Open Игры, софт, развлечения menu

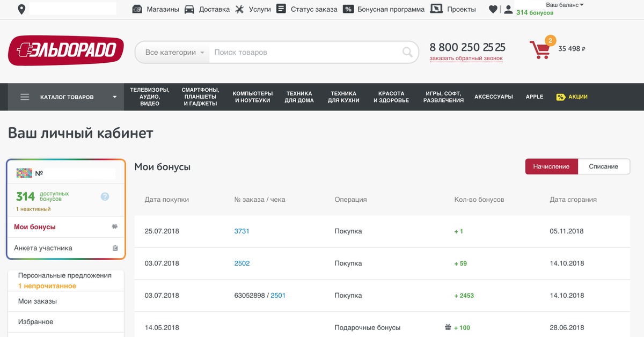443,97
